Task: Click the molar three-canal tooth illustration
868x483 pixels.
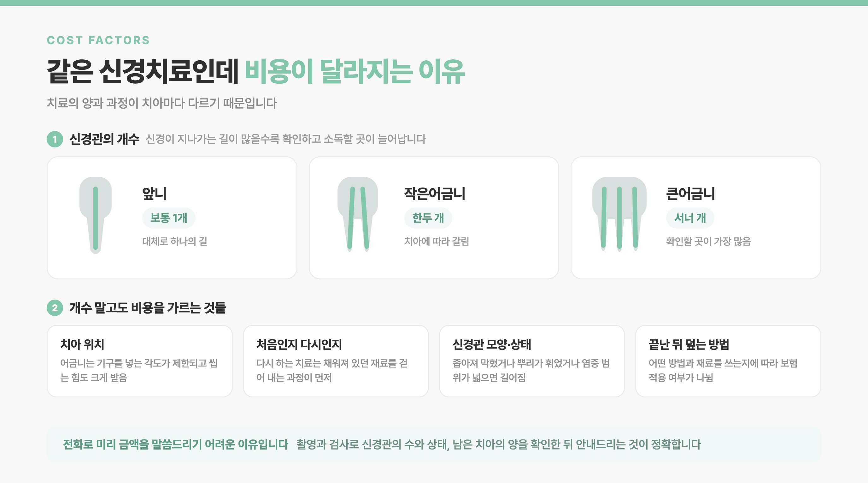Action: click(x=619, y=215)
